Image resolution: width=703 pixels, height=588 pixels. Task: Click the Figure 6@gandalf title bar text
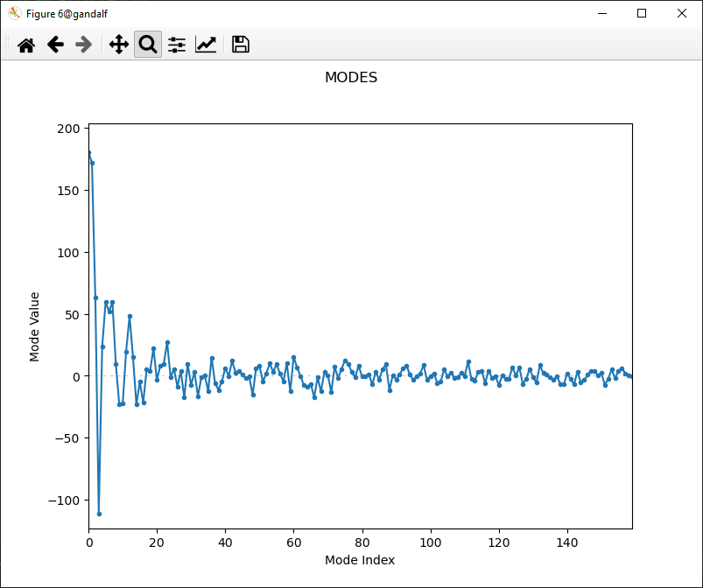tap(67, 13)
